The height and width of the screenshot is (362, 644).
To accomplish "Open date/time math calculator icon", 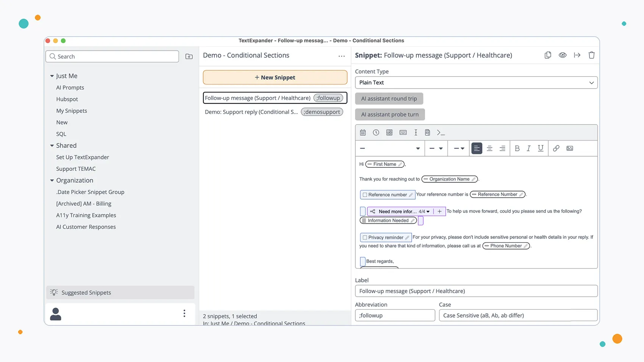I will pos(389,133).
